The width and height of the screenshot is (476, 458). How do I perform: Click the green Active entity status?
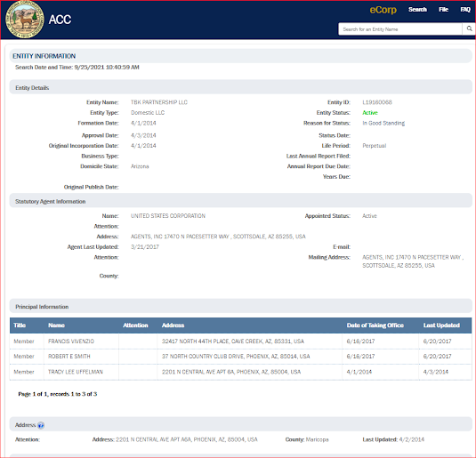(x=370, y=113)
